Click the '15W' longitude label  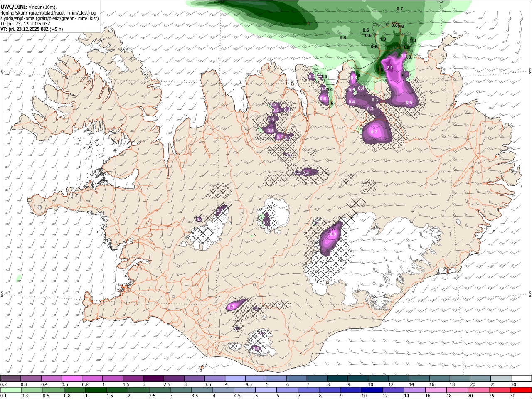point(441,2)
